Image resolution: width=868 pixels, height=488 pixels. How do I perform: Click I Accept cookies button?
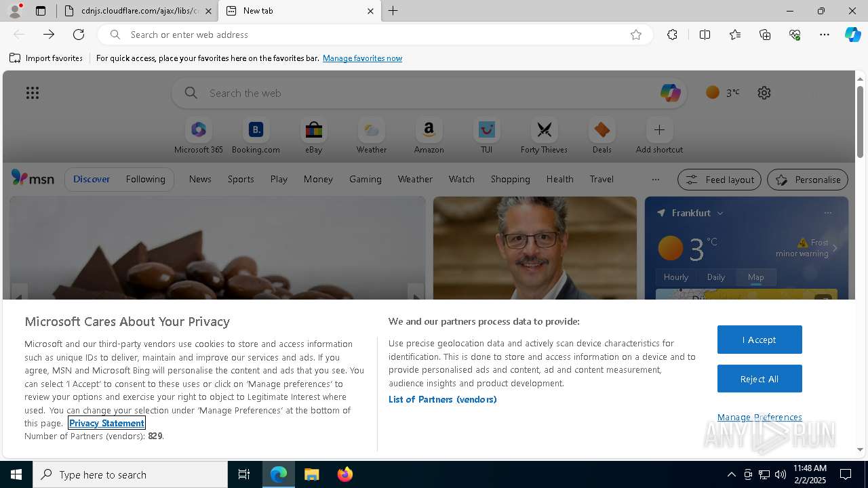[759, 340]
